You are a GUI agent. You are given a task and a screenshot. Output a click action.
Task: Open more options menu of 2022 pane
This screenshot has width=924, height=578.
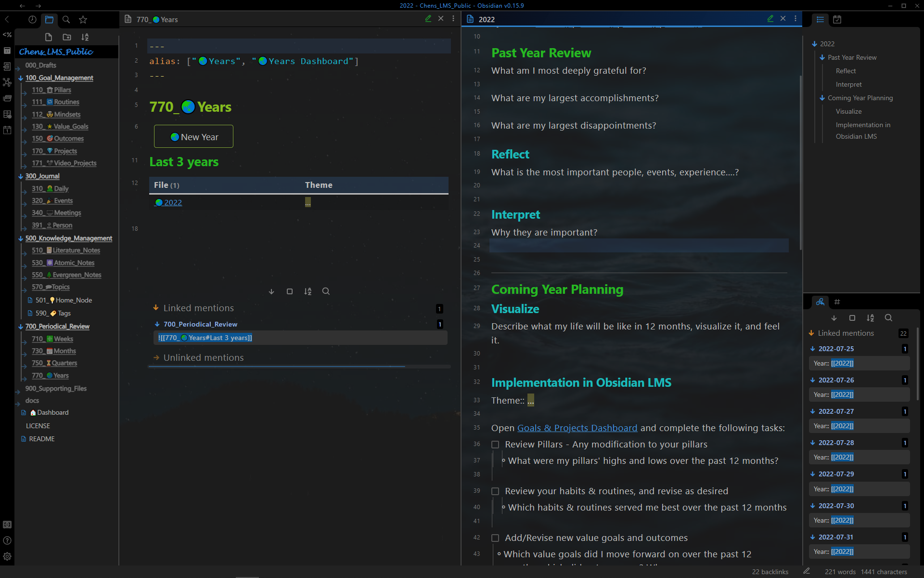click(x=796, y=19)
